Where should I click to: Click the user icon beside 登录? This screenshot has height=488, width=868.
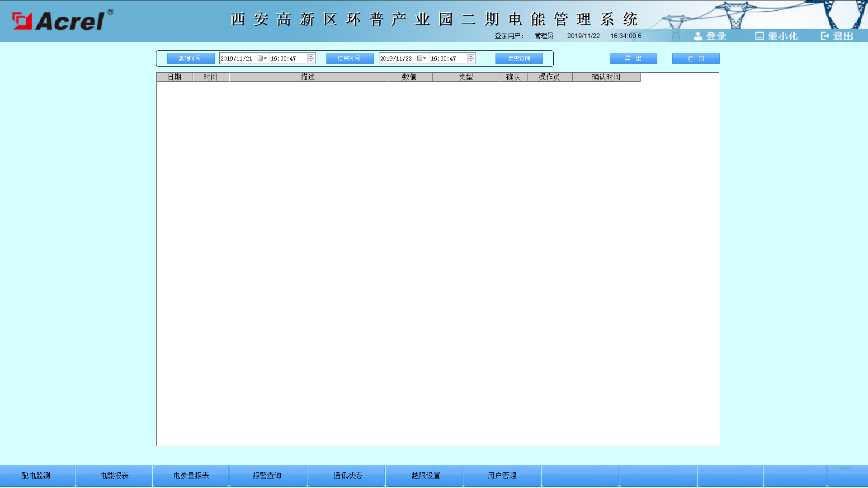click(698, 36)
